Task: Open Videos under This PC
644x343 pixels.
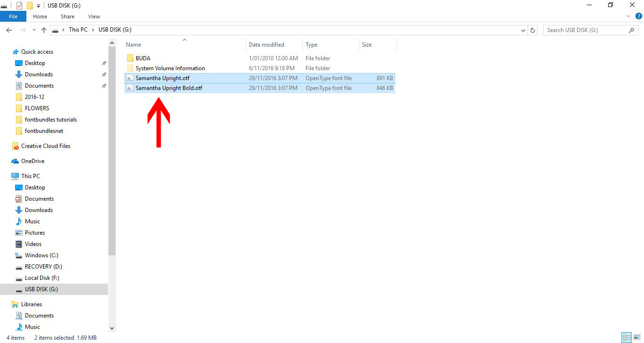Action: (x=33, y=244)
